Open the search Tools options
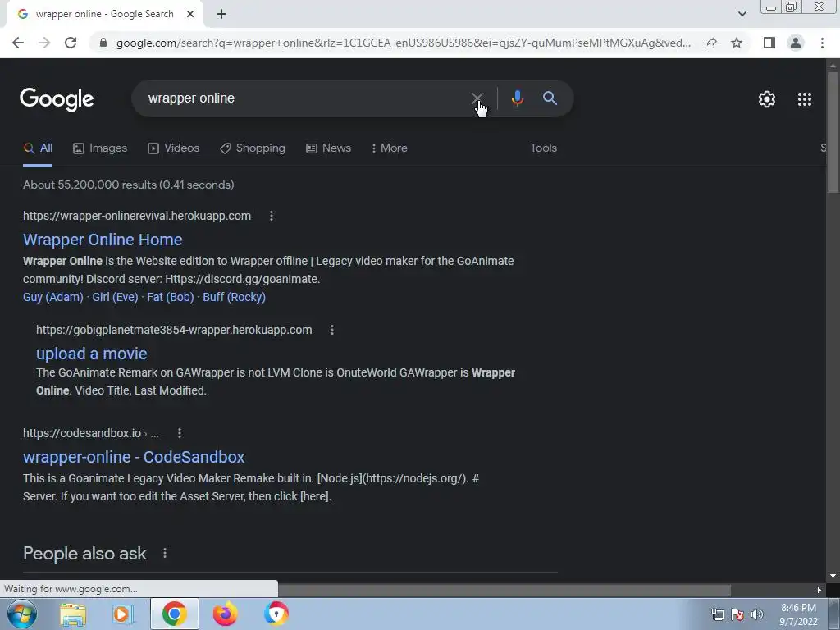This screenshot has width=840, height=630. 543,148
